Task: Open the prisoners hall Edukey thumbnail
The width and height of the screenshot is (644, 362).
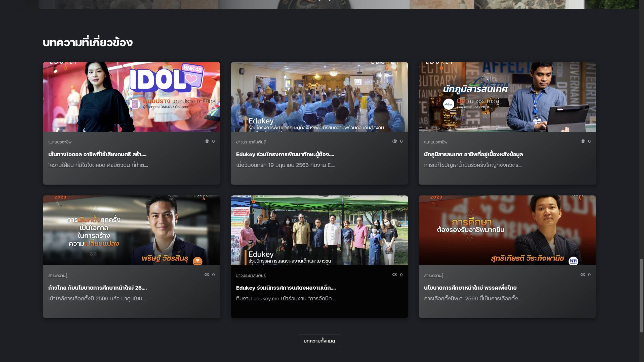Action: [x=319, y=97]
